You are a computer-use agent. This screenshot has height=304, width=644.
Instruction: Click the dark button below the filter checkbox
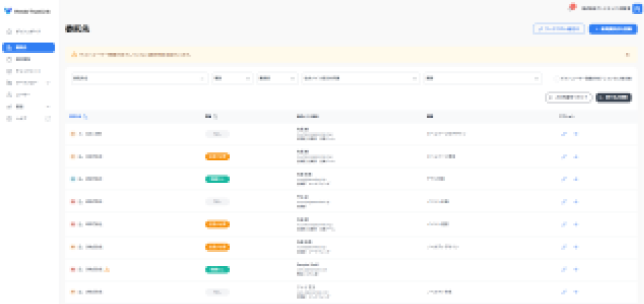coord(614,97)
